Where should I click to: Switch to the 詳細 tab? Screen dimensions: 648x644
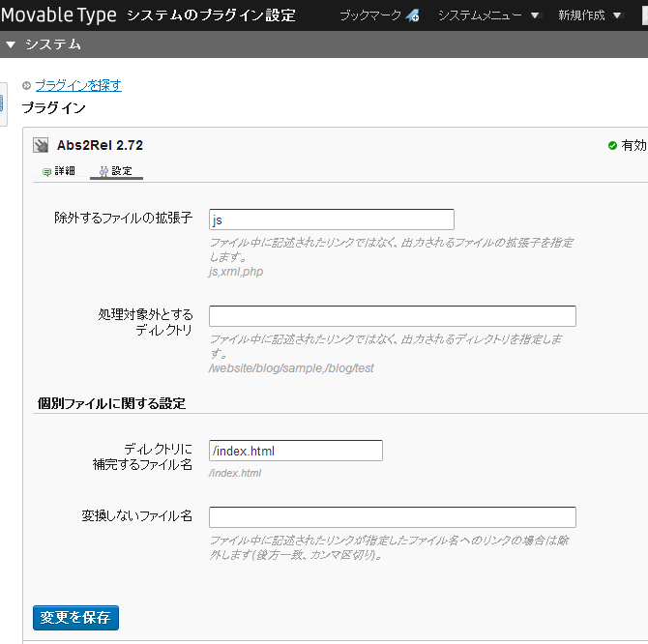point(59,171)
